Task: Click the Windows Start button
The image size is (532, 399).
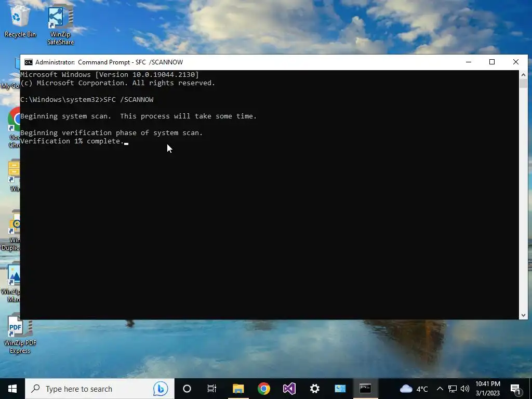Action: pos(12,389)
